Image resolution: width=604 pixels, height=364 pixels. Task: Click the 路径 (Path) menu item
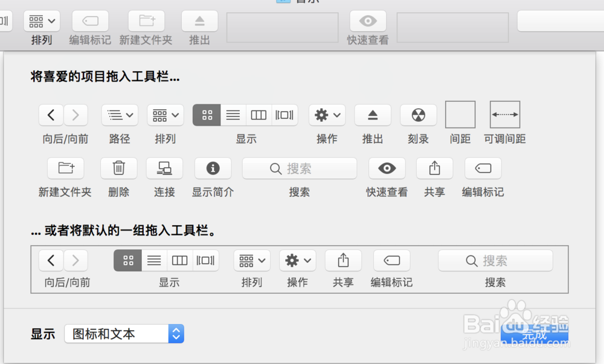[x=119, y=115]
